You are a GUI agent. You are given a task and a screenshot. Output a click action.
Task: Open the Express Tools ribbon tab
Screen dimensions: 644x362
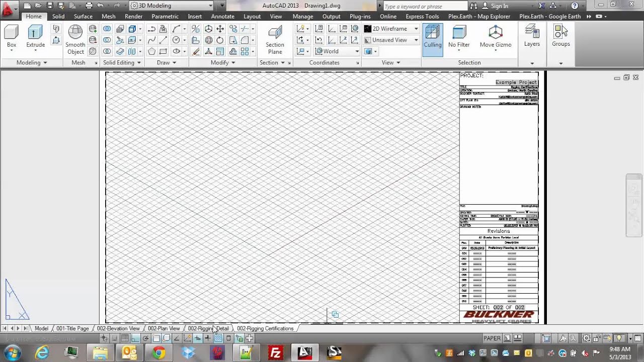click(422, 17)
